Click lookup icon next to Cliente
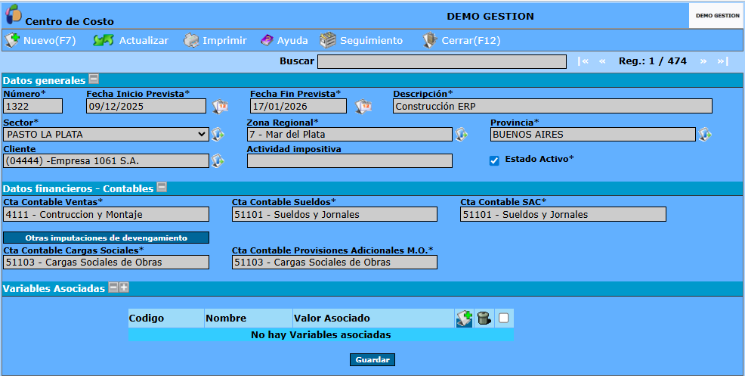The image size is (745, 376). (x=218, y=161)
